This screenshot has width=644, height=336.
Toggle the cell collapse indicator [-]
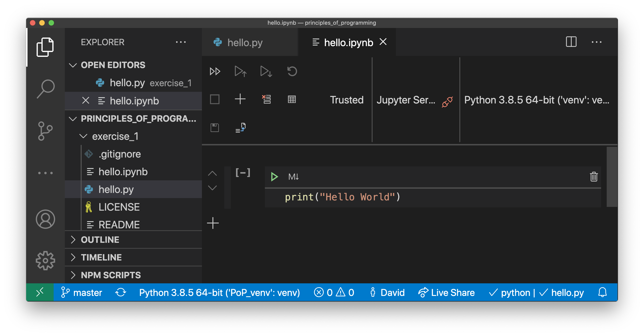click(242, 173)
